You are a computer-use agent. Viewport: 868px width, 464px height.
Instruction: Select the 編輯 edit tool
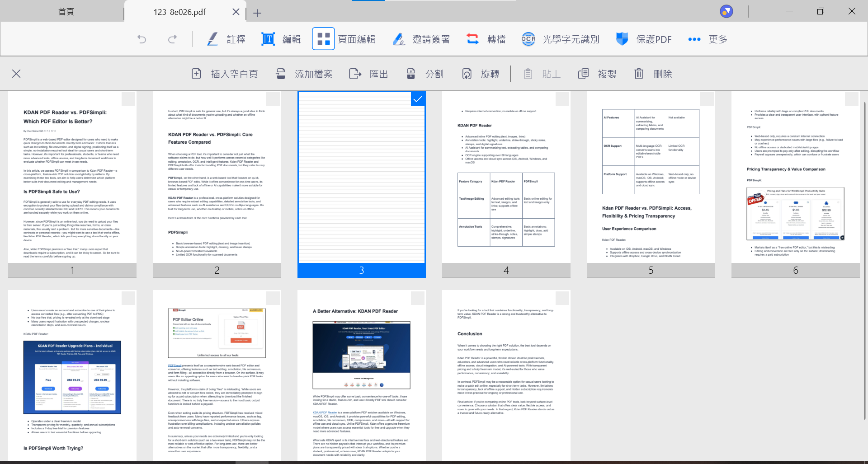[x=281, y=39]
